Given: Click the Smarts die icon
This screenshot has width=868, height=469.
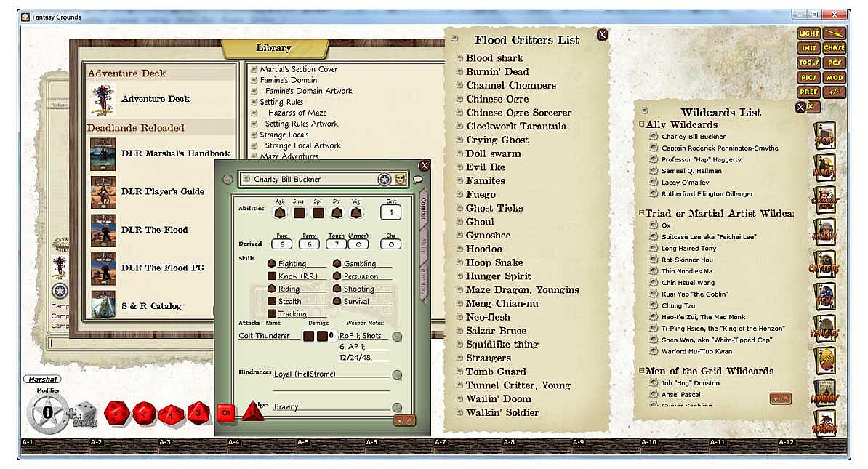Looking at the screenshot, I should point(299,212).
